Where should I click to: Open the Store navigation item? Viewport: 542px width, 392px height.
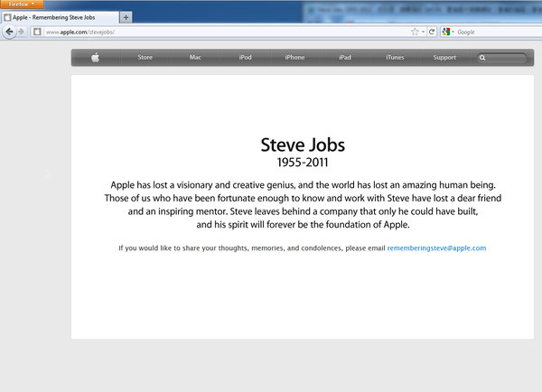pyautogui.click(x=145, y=58)
